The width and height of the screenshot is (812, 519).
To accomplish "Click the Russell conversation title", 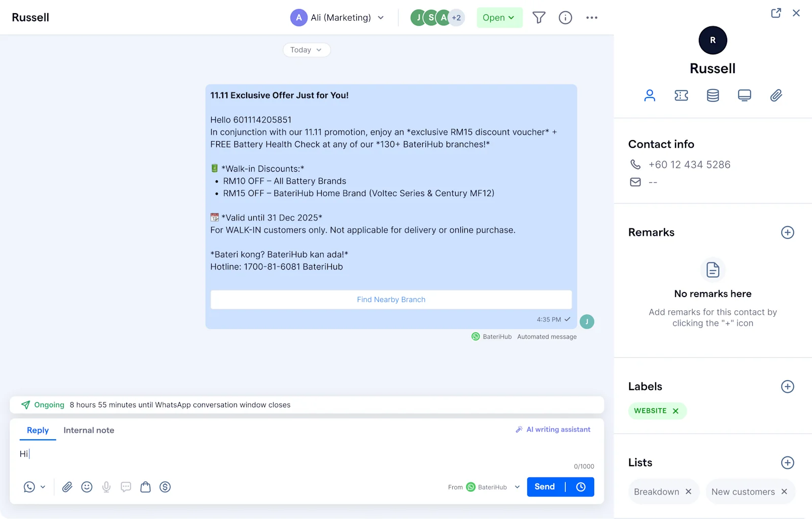I will [30, 17].
